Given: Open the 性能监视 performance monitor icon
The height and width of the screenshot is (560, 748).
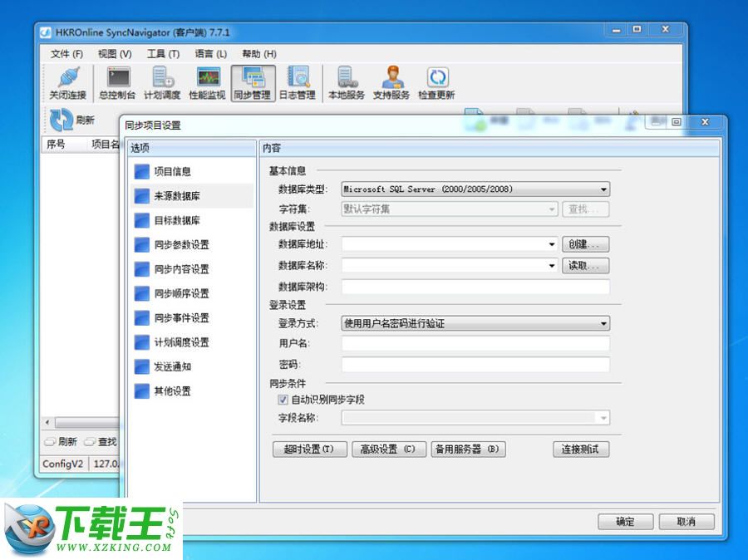Looking at the screenshot, I should [x=207, y=83].
